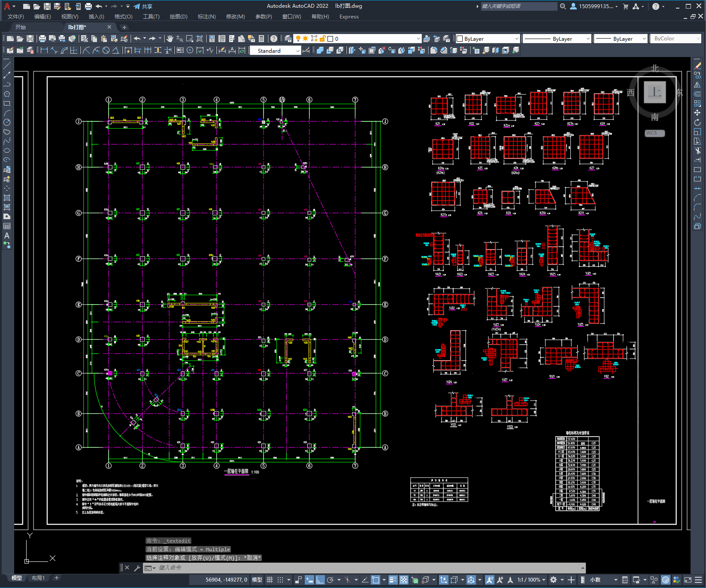Open the Plot printer icon
706x588 pixels.
[42, 39]
